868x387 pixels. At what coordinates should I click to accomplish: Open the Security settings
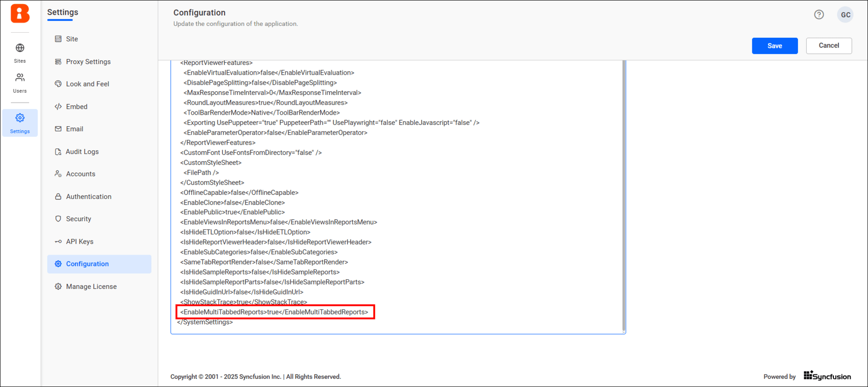click(78, 219)
